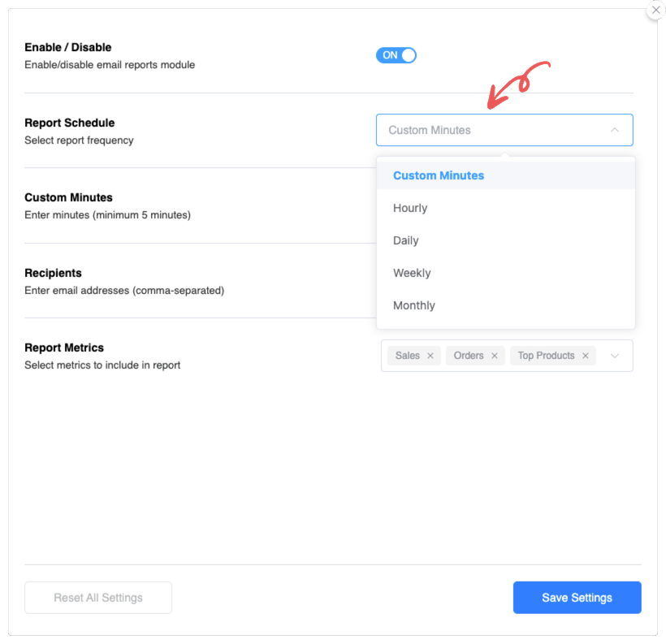This screenshot has width=666, height=644.
Task: Pick the Daily report frequency
Action: (406, 240)
